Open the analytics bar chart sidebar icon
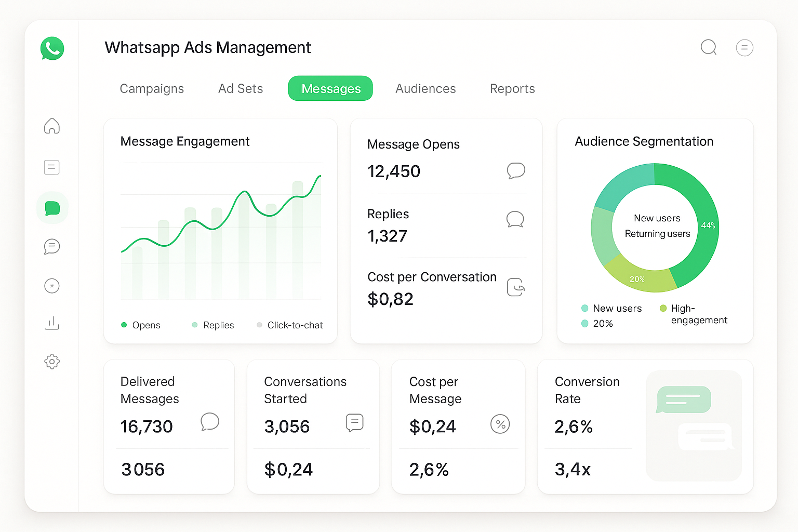798x532 pixels. click(x=51, y=323)
